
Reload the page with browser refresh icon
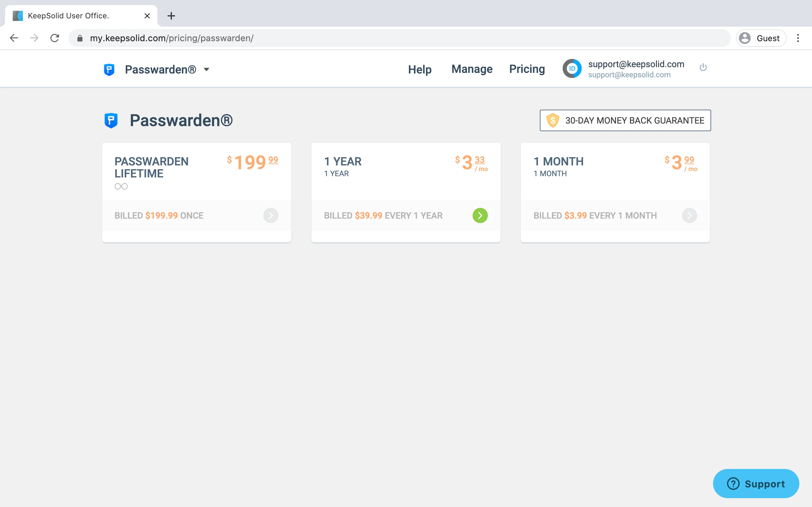55,38
